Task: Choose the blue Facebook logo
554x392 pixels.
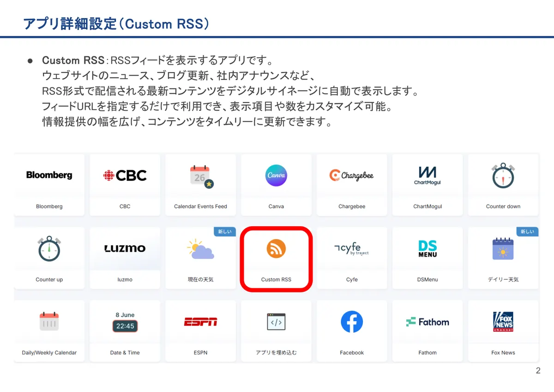Action: (352, 322)
